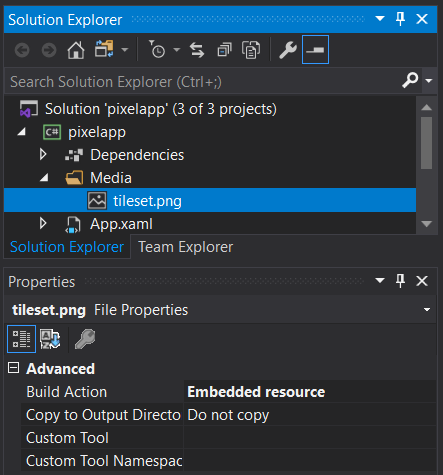Click the Do not copy value

pyautogui.click(x=228, y=415)
